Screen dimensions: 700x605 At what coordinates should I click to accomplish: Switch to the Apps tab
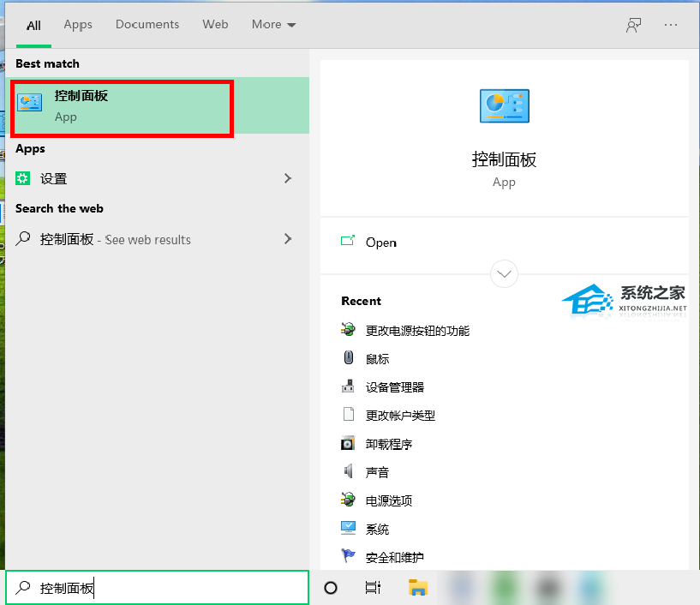tap(78, 25)
